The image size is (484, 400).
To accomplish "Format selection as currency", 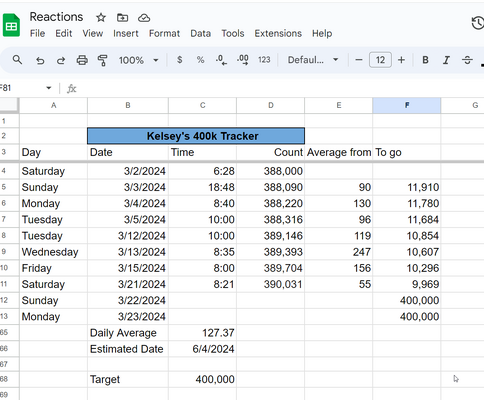I will [180, 60].
